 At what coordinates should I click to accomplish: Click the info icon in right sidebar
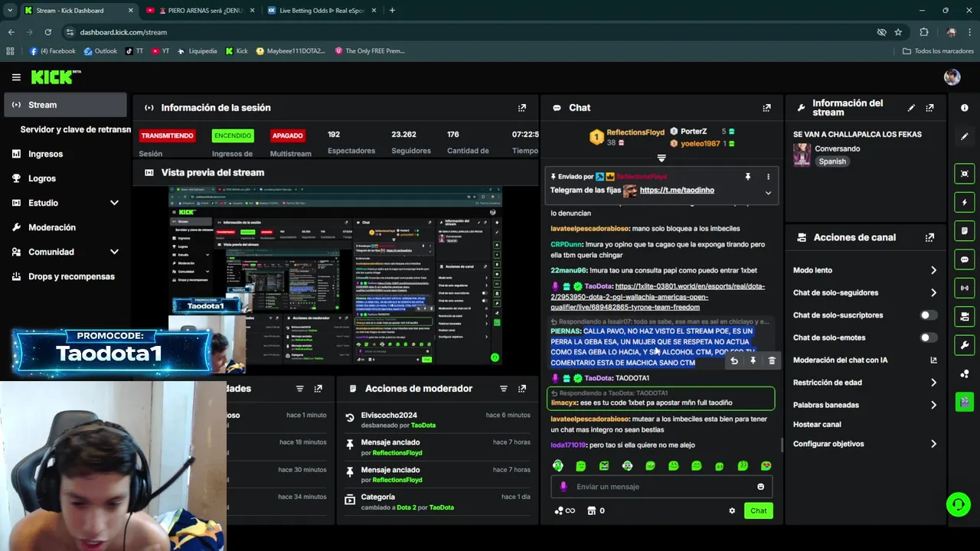pyautogui.click(x=964, y=108)
